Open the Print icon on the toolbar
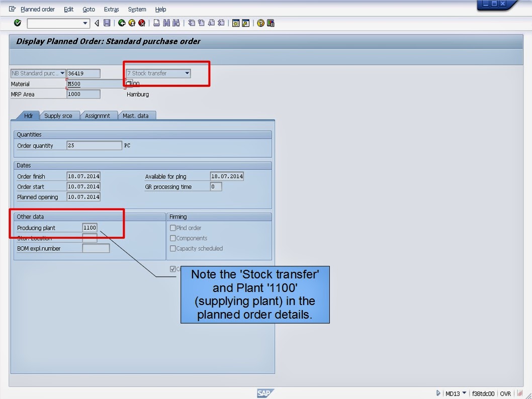This screenshot has width=532, height=399. pos(156,23)
